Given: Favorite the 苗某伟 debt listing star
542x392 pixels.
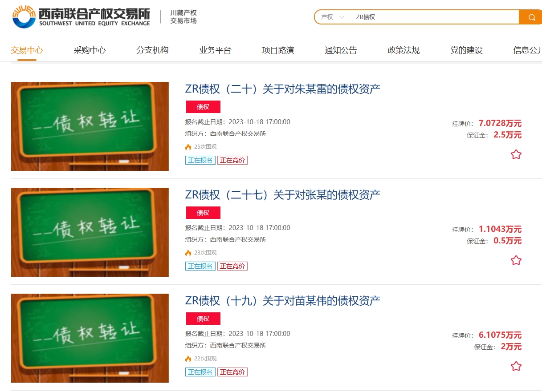Looking at the screenshot, I should click(x=516, y=366).
